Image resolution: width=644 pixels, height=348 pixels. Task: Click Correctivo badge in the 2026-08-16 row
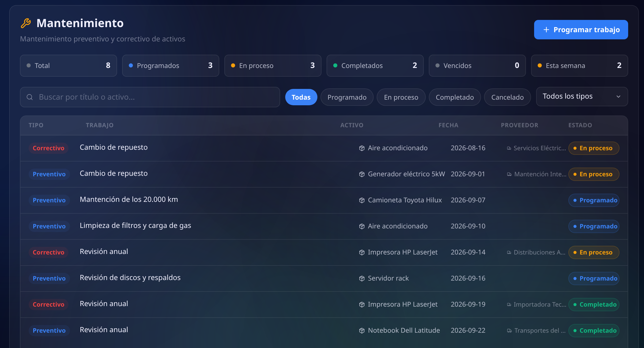click(49, 148)
